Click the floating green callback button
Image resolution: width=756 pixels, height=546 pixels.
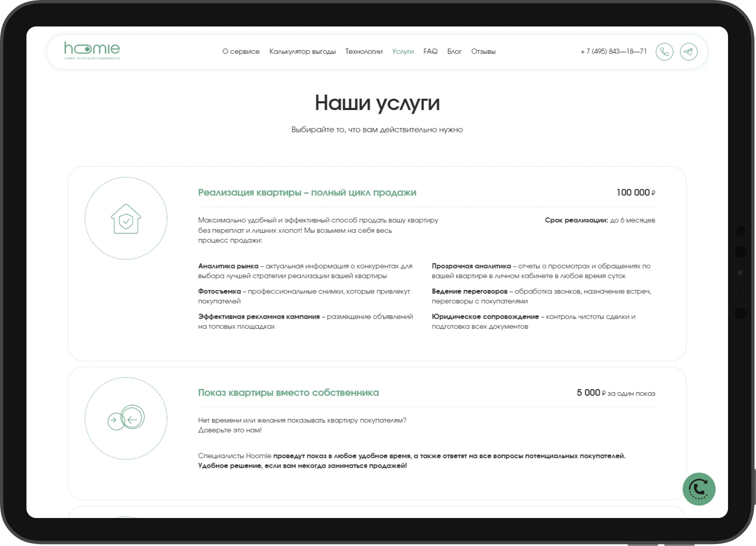(699, 489)
